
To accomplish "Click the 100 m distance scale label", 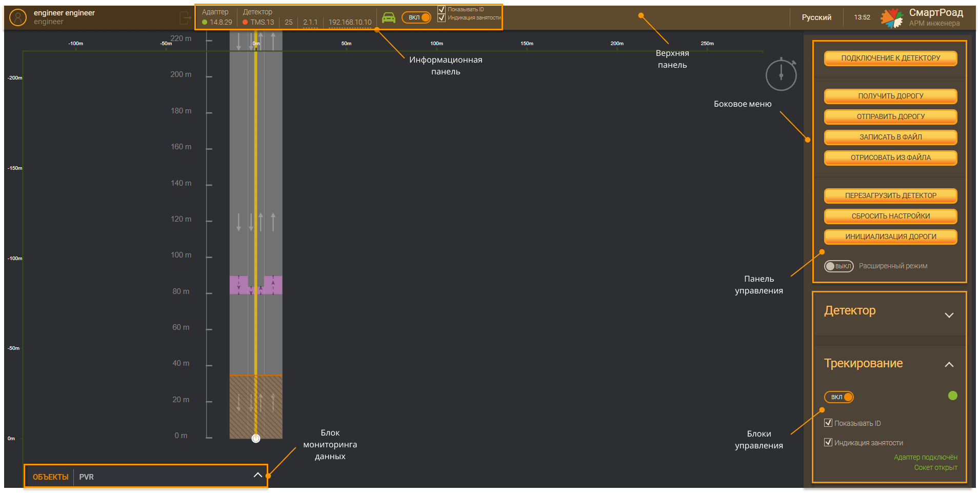I will (x=181, y=255).
